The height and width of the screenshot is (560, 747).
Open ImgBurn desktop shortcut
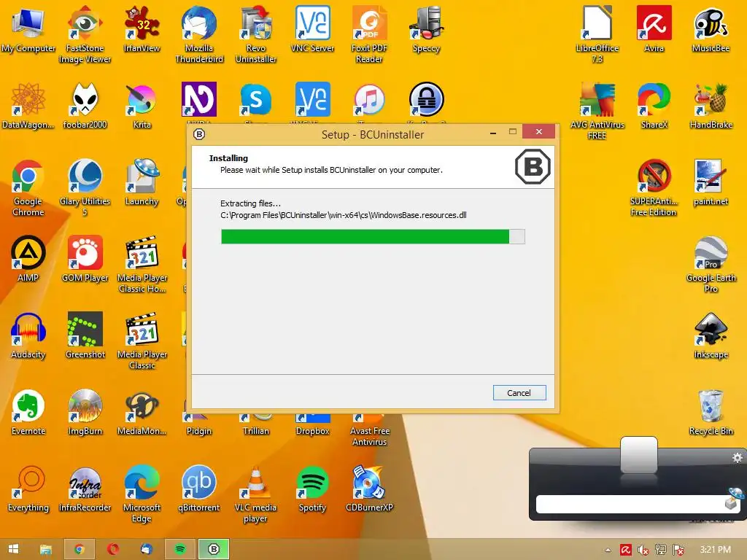pos(85,413)
